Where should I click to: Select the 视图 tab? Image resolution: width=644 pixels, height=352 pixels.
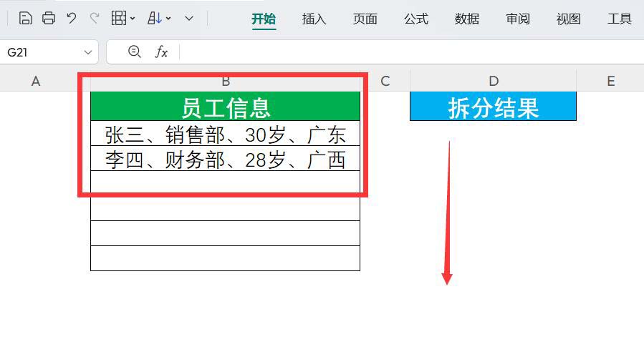[x=568, y=19]
